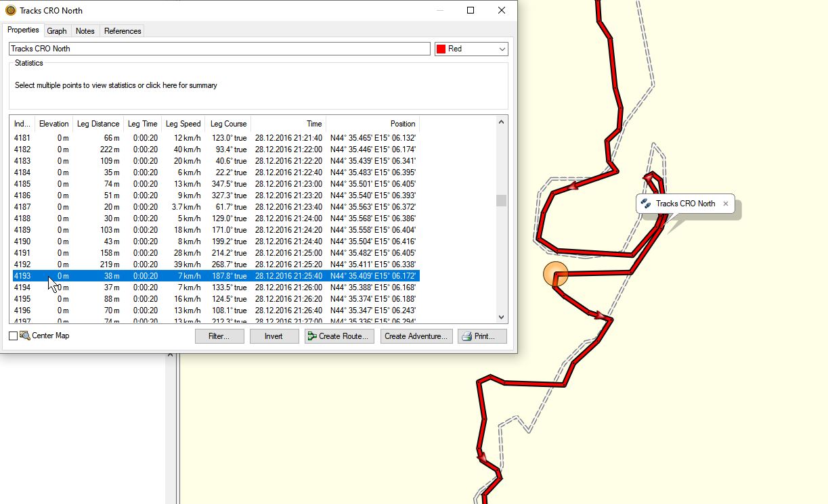Viewport: 828px width, 504px height.
Task: Click the Create Adventure... button
Action: tap(416, 336)
